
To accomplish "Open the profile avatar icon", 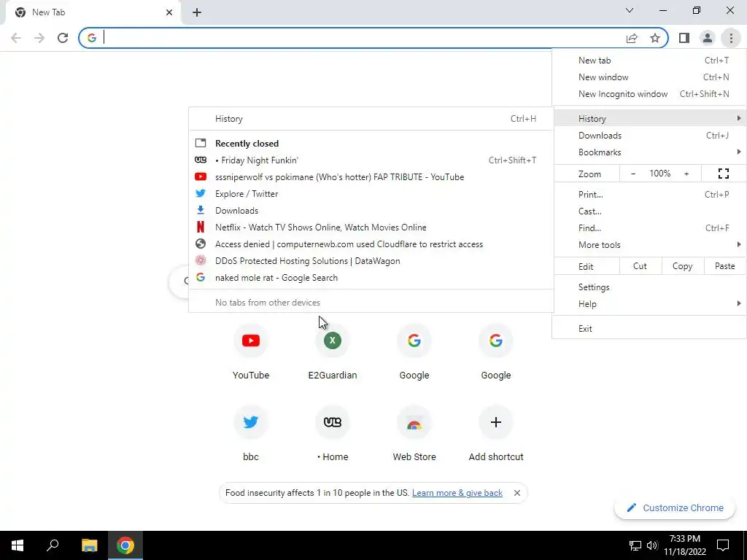I will (x=708, y=38).
